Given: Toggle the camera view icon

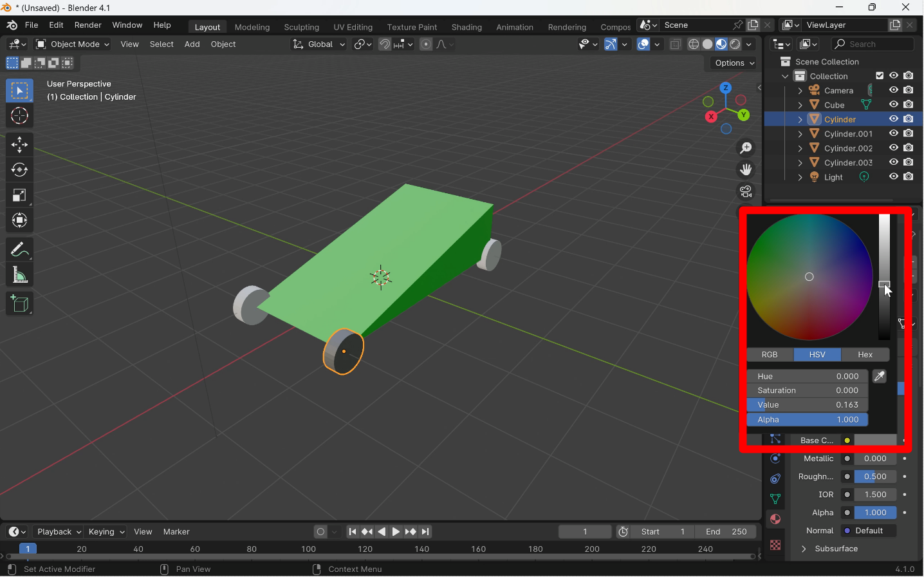Looking at the screenshot, I should 746,192.
